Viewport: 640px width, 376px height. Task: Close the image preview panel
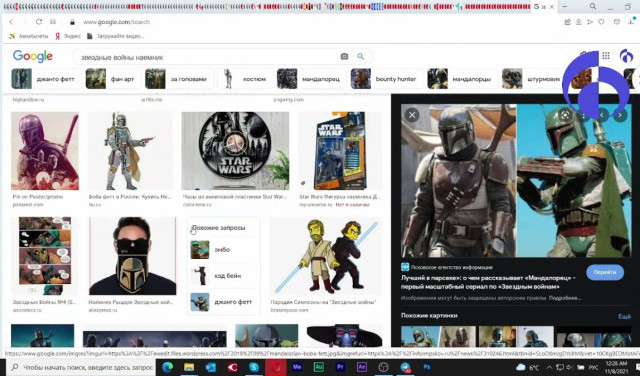(x=412, y=115)
